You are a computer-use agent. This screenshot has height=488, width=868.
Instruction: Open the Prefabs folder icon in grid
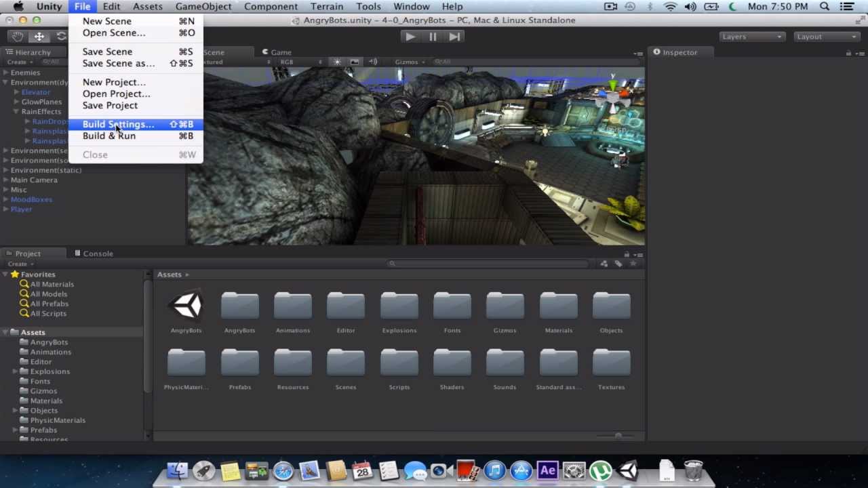click(x=239, y=363)
